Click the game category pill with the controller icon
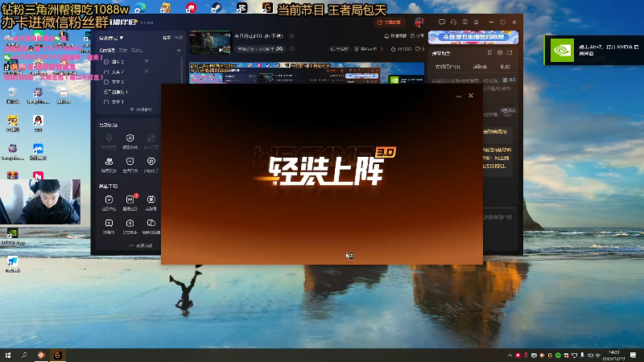This screenshot has height=362, width=644. [x=260, y=49]
